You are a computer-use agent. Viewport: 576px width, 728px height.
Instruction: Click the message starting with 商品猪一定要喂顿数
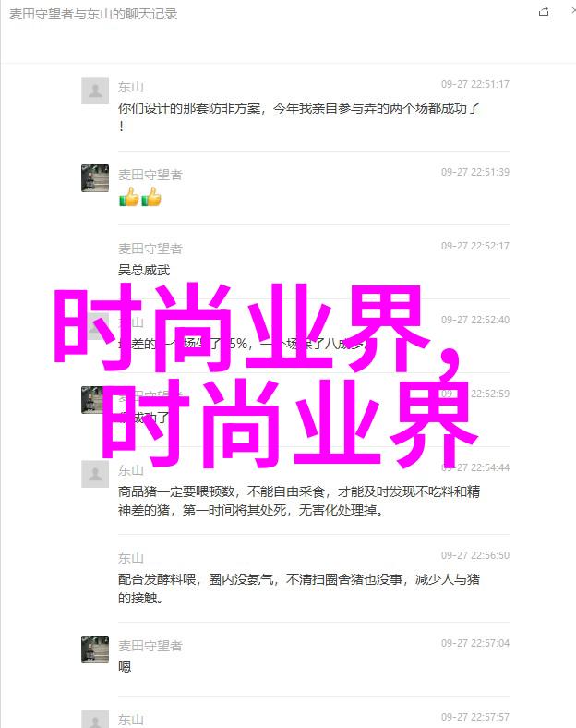(299, 501)
